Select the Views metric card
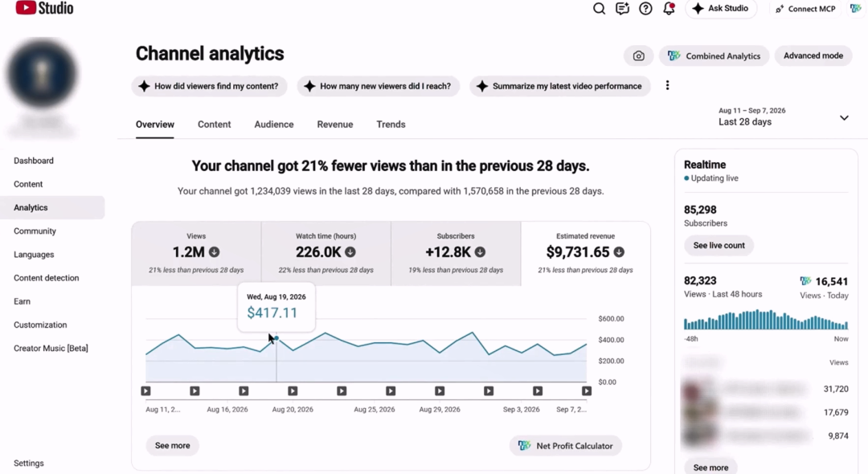Viewport: 868px width, 474px height. pos(196,254)
